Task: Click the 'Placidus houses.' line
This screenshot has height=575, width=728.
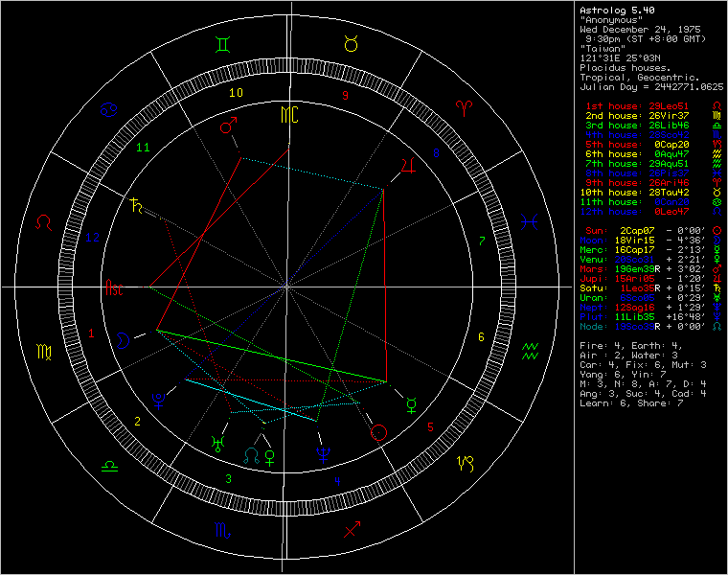Action: tap(625, 68)
